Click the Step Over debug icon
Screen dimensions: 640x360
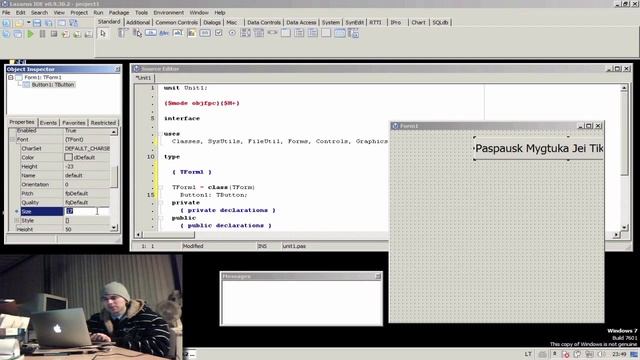[77, 34]
